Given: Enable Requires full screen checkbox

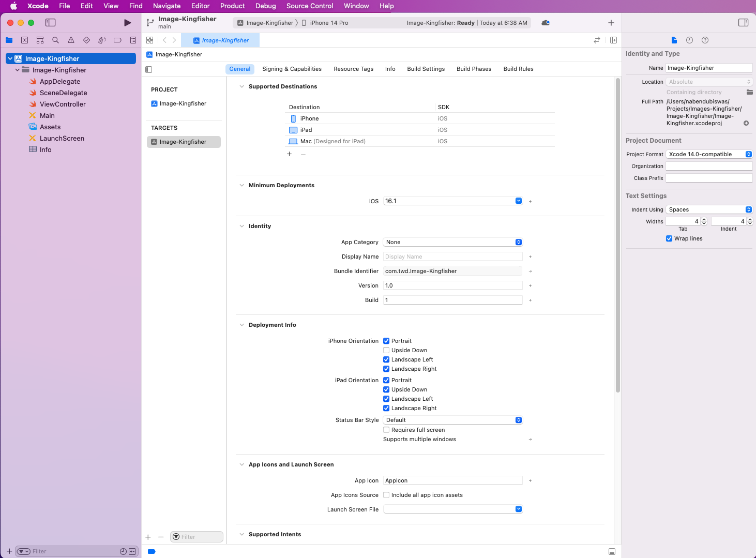Looking at the screenshot, I should tap(386, 430).
